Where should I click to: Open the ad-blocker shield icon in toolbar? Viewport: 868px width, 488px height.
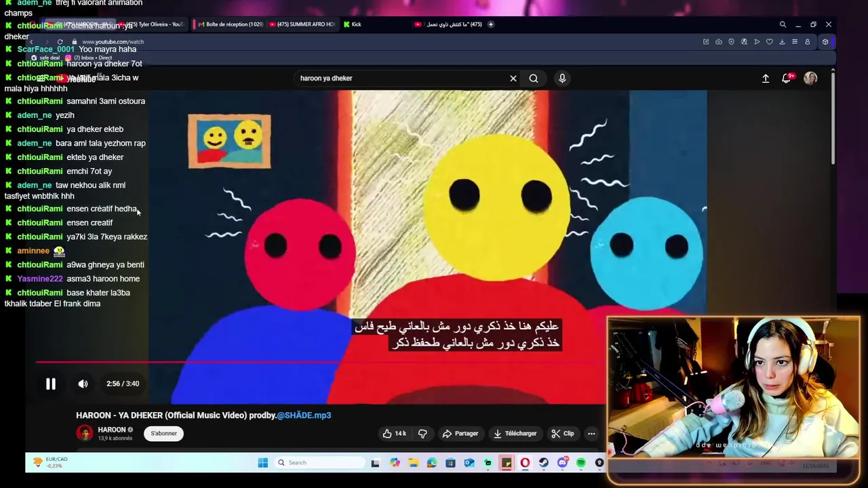tap(731, 42)
